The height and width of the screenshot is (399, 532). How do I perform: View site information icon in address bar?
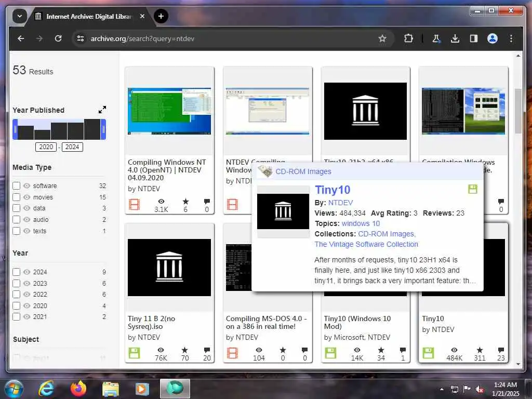[x=81, y=38]
